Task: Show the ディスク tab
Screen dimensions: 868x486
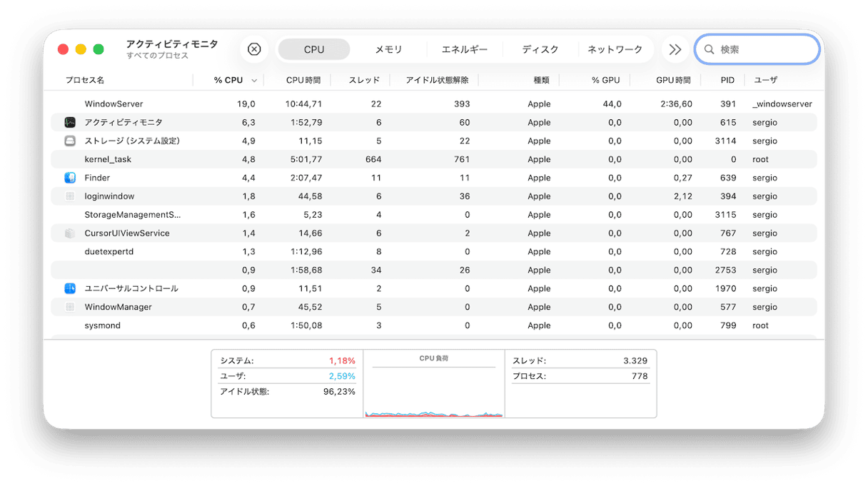Action: point(540,49)
